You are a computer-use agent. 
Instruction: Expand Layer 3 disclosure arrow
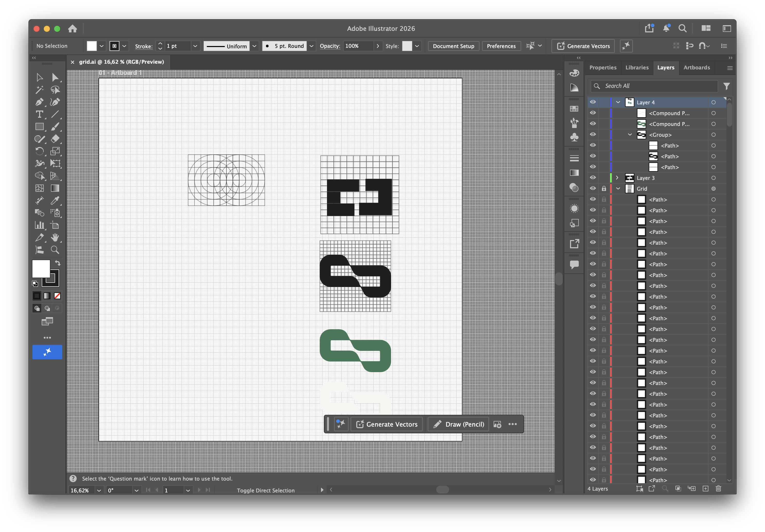tap(617, 178)
